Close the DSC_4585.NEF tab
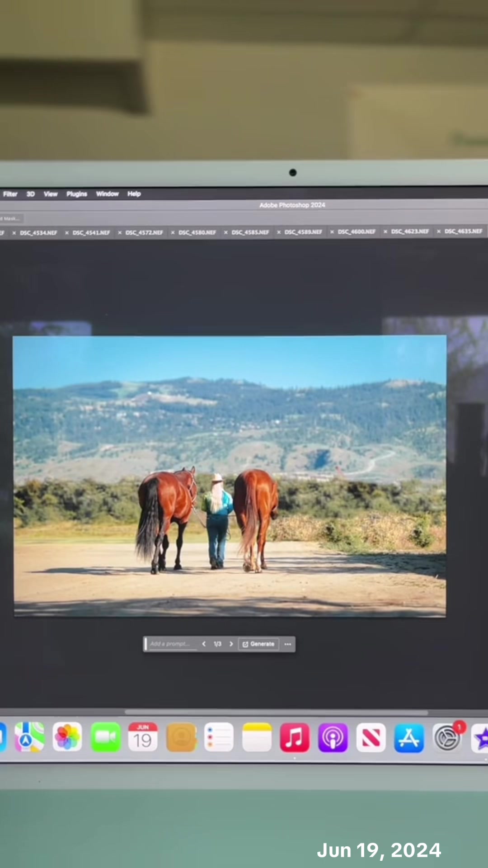The width and height of the screenshot is (488, 868). pos(225,232)
